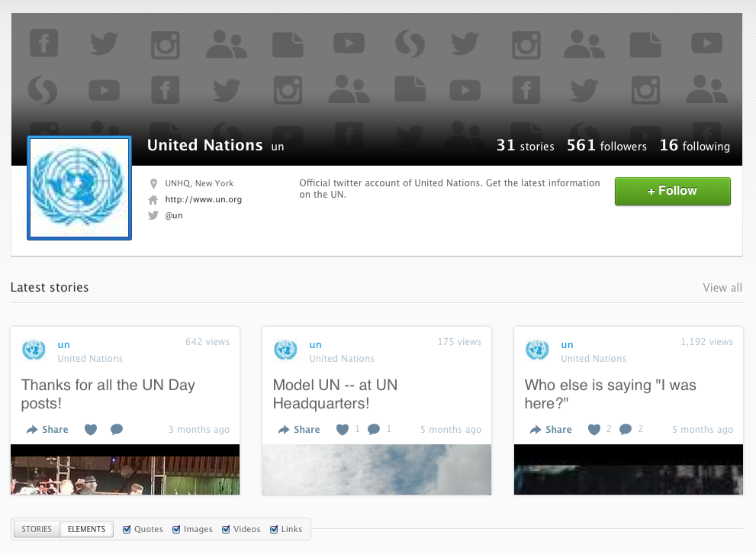The height and width of the screenshot is (555, 756).
Task: Uncheck the Quotes checkbox
Action: 127,529
